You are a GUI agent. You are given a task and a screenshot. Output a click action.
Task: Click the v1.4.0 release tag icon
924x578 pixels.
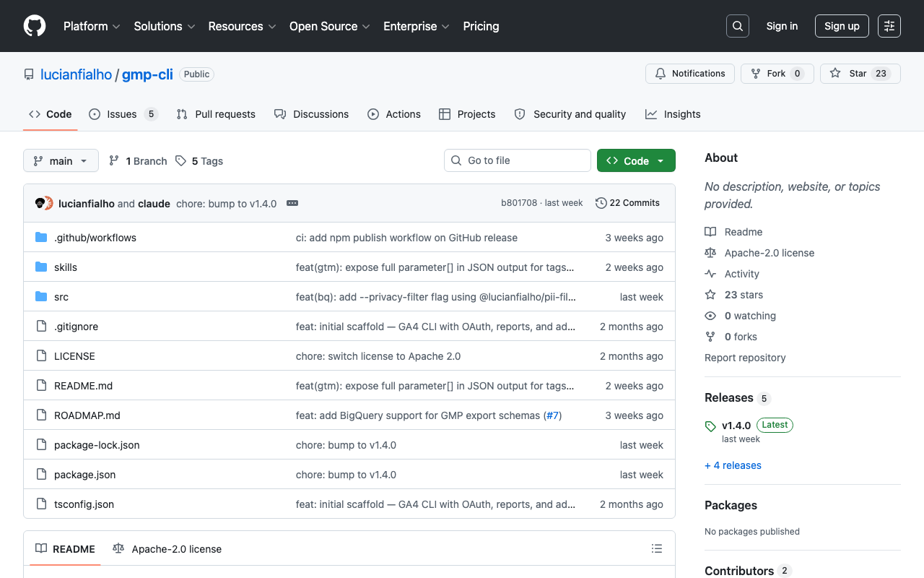tap(710, 426)
